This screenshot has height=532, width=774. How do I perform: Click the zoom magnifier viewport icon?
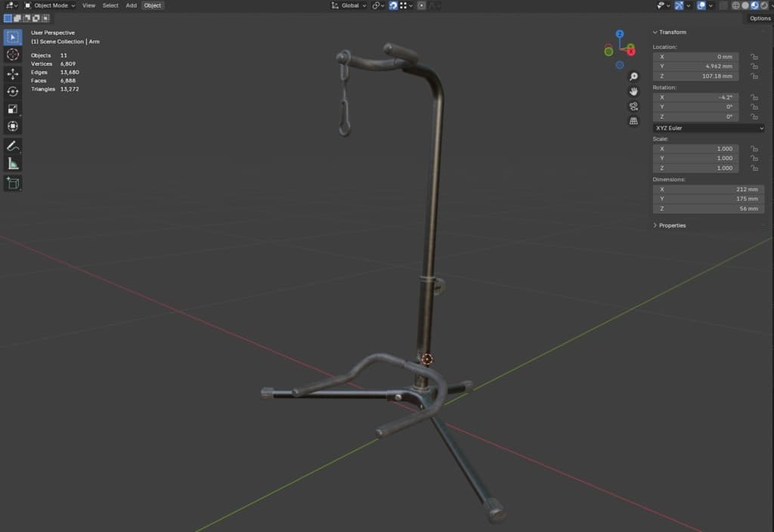[633, 76]
